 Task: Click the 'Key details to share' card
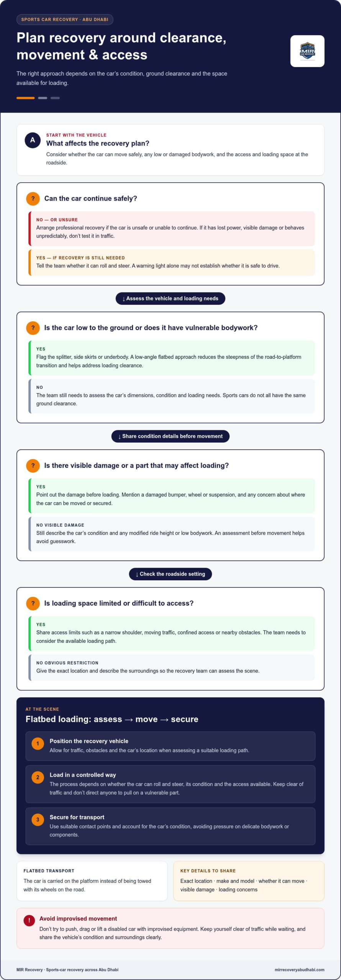coord(249,881)
